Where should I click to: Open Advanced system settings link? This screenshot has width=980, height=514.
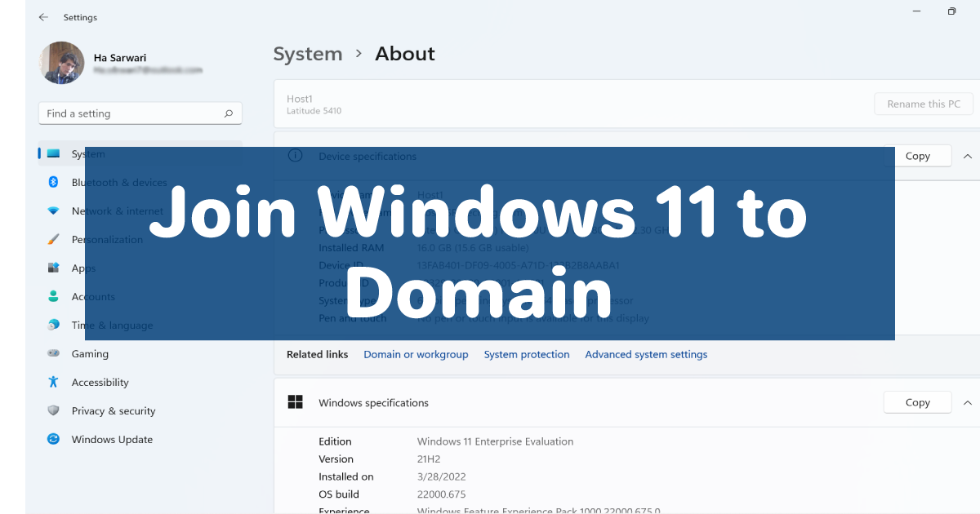pos(646,354)
